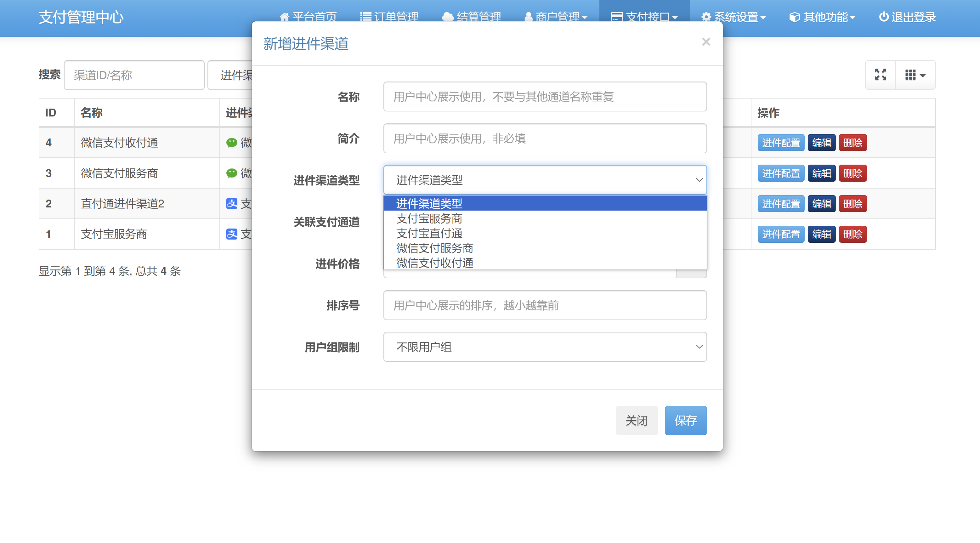Click the 渠道ID/名称 search input
Screen dimensions: 980x543
pyautogui.click(x=134, y=75)
